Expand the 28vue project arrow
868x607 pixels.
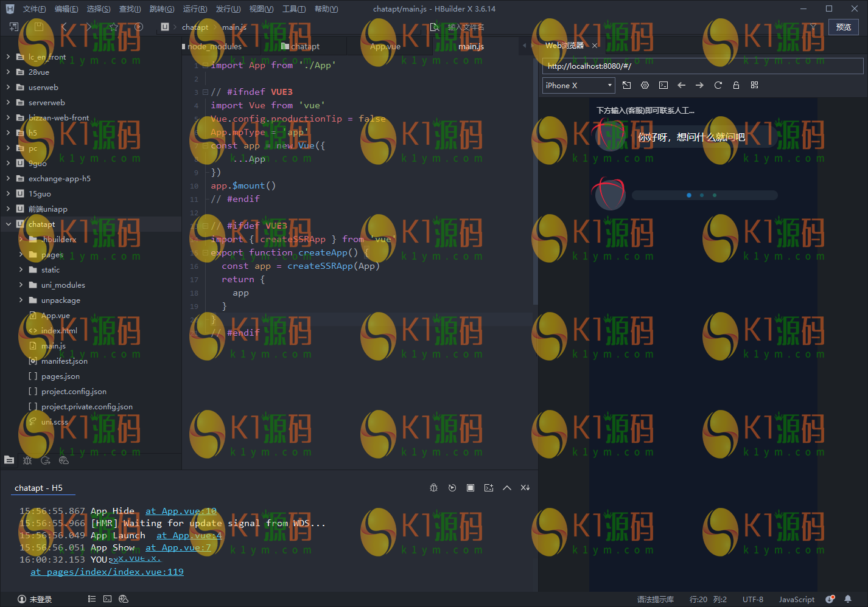pyautogui.click(x=9, y=72)
